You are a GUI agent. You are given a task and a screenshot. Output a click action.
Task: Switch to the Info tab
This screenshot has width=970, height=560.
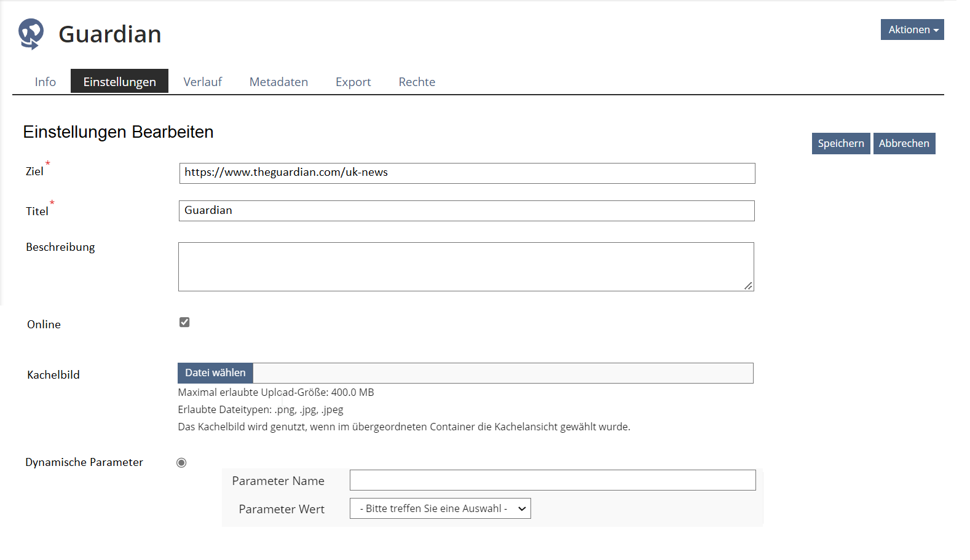click(x=45, y=82)
